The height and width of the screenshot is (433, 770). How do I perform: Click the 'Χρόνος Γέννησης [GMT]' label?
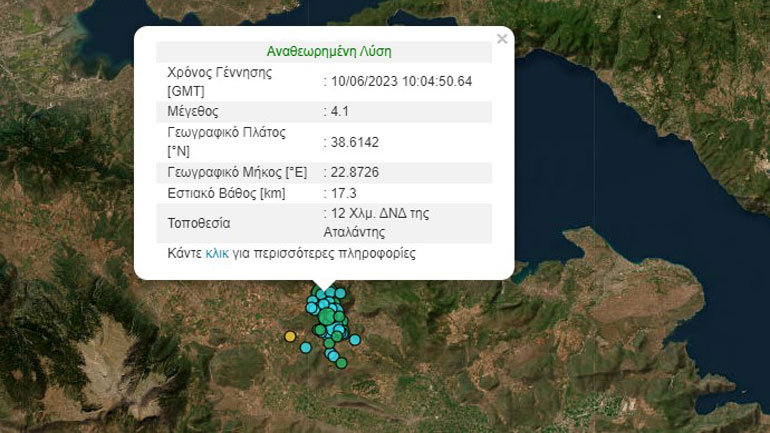pyautogui.click(x=220, y=81)
